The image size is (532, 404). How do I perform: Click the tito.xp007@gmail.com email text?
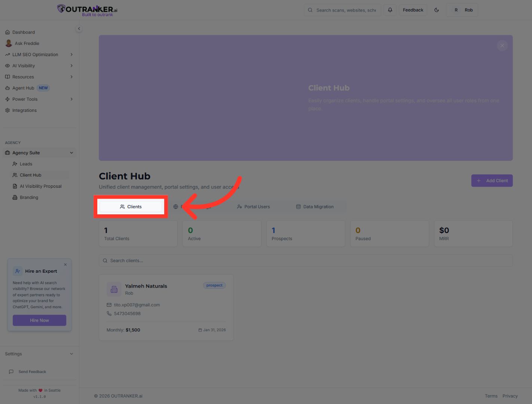[137, 305]
